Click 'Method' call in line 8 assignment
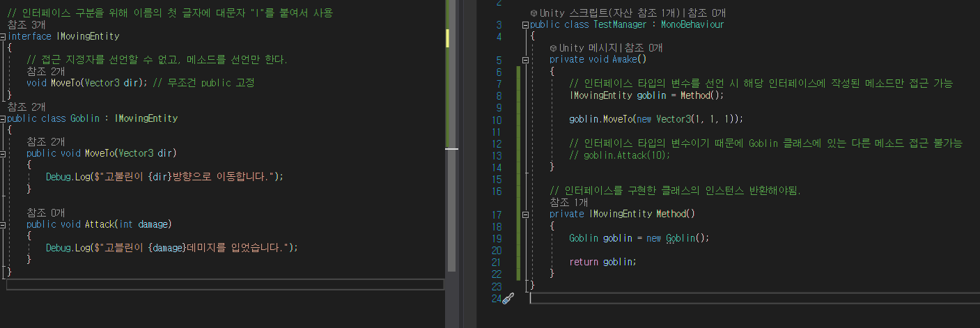 695,95
